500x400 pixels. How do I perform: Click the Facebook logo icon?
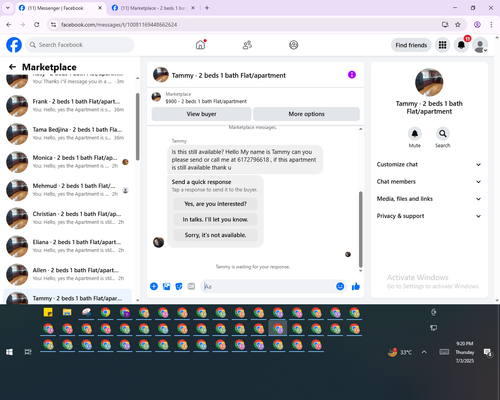(x=14, y=45)
